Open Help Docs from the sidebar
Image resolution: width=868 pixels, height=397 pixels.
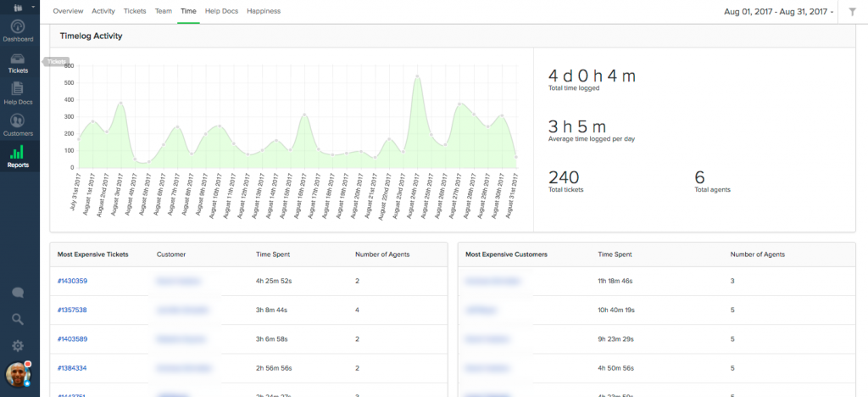(18, 92)
